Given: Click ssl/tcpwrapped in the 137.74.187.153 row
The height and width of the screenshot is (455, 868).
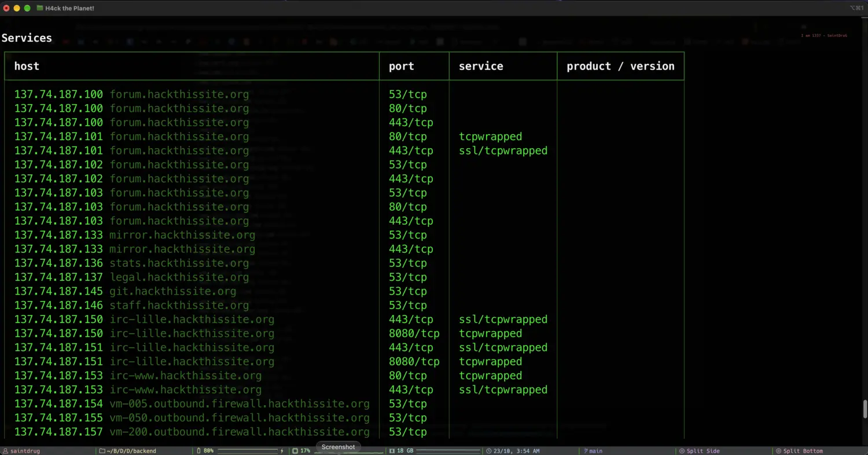Looking at the screenshot, I should point(503,390).
